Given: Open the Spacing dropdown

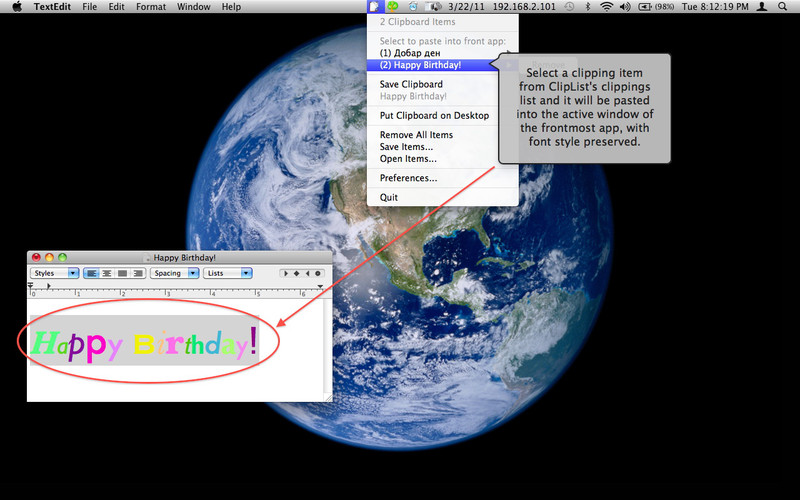Looking at the screenshot, I should click(x=174, y=273).
